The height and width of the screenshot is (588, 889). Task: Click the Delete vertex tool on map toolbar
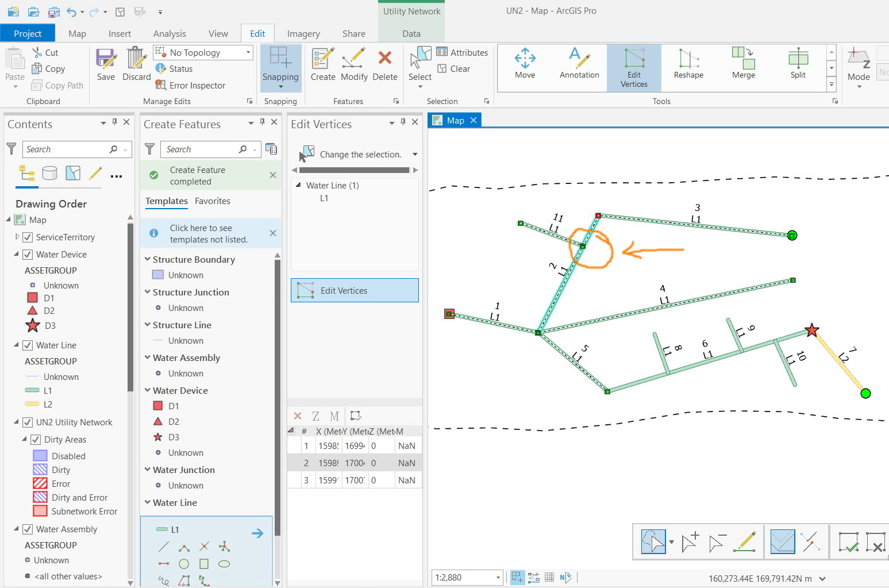point(717,542)
